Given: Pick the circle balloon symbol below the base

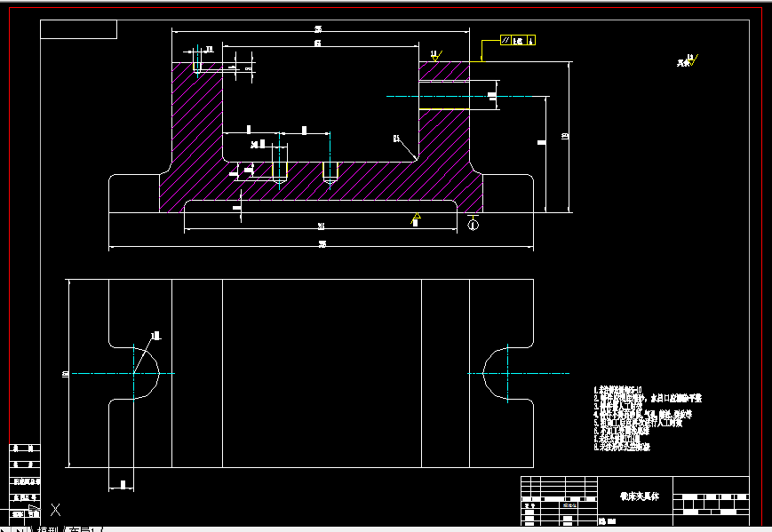Looking at the screenshot, I should pyautogui.click(x=474, y=225).
